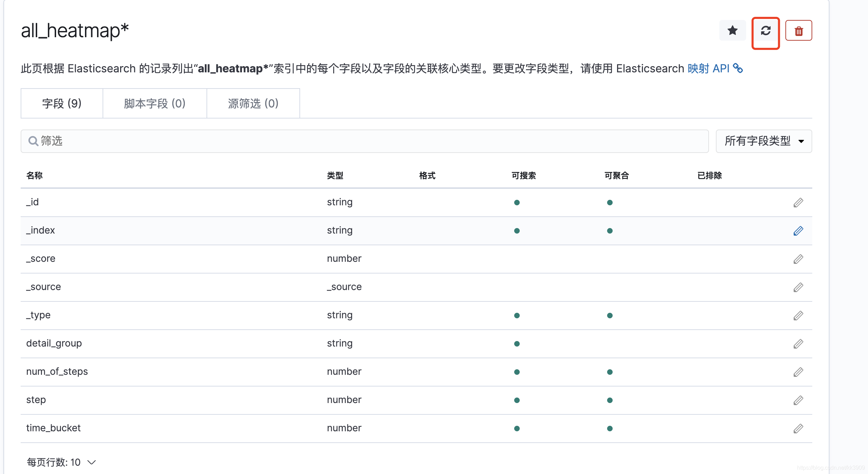
Task: Set all_heatmap* as default index star icon
Action: [x=732, y=31]
